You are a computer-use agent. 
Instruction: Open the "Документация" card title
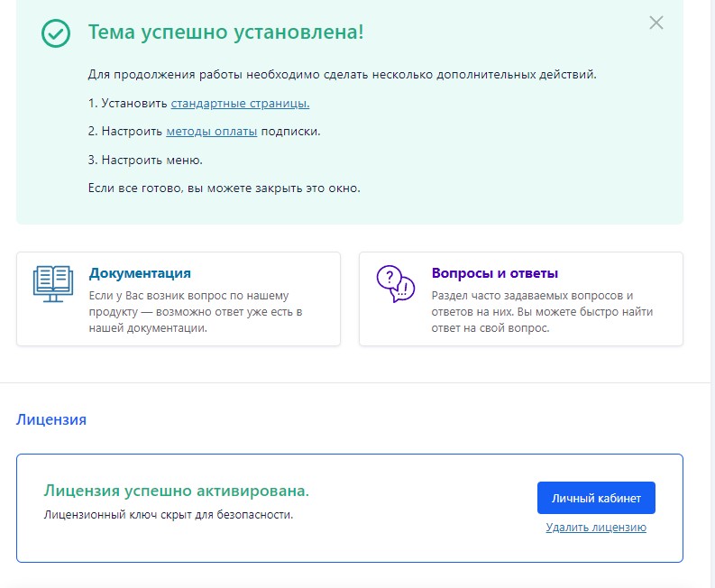[x=140, y=273]
